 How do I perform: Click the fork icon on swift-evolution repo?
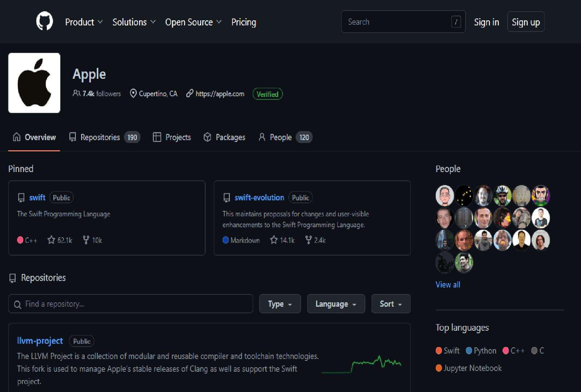pos(309,240)
